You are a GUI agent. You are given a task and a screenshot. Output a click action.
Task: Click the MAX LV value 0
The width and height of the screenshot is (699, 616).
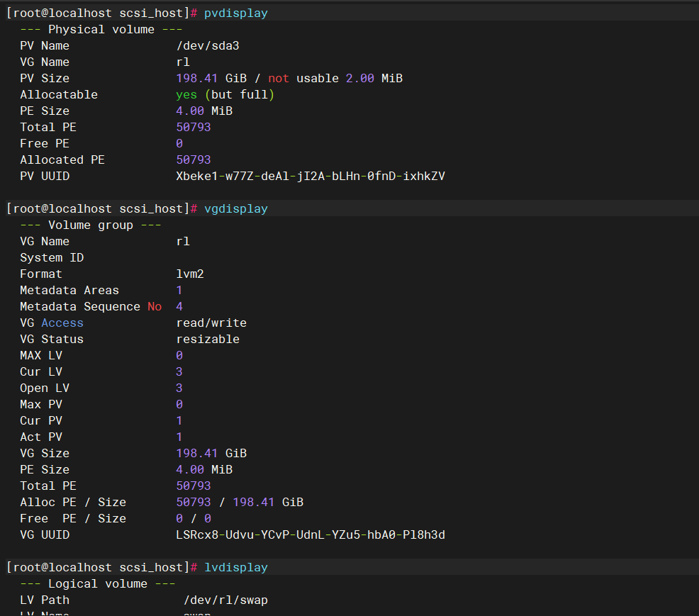pyautogui.click(x=179, y=356)
